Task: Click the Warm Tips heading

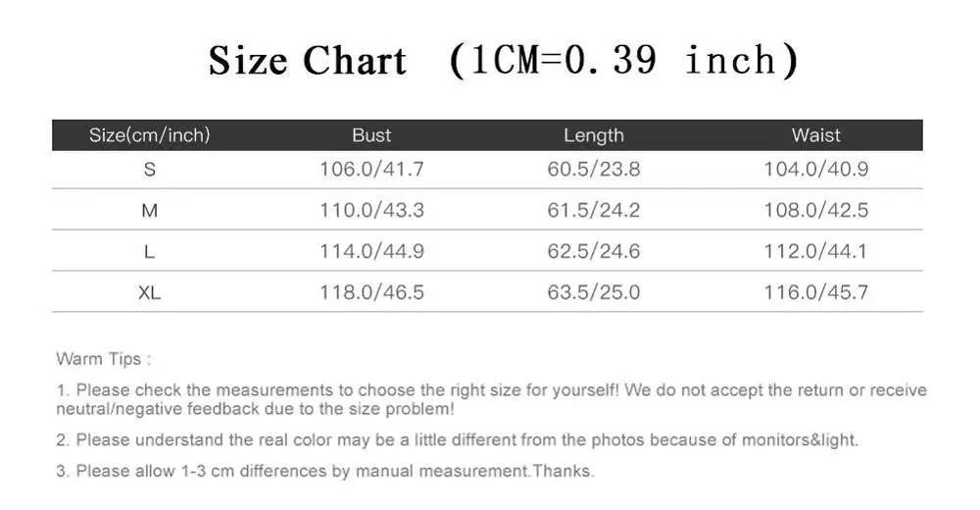Action: pyautogui.click(x=104, y=359)
